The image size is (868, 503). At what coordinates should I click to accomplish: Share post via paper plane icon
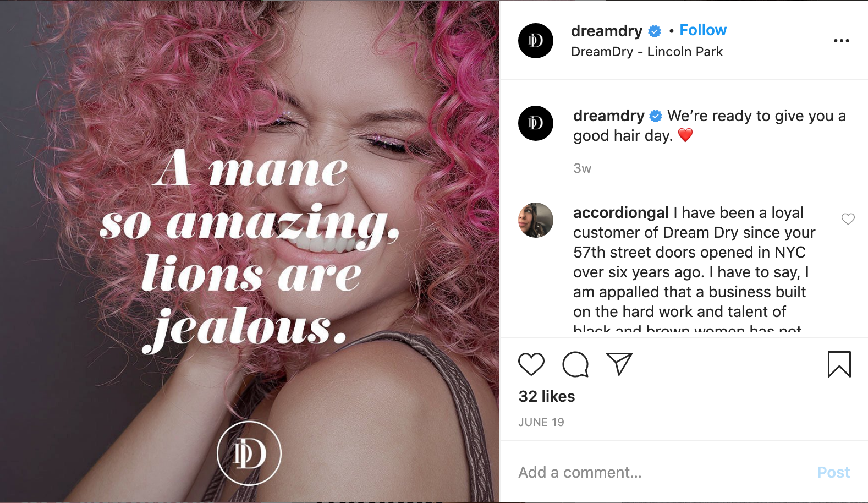[619, 364]
